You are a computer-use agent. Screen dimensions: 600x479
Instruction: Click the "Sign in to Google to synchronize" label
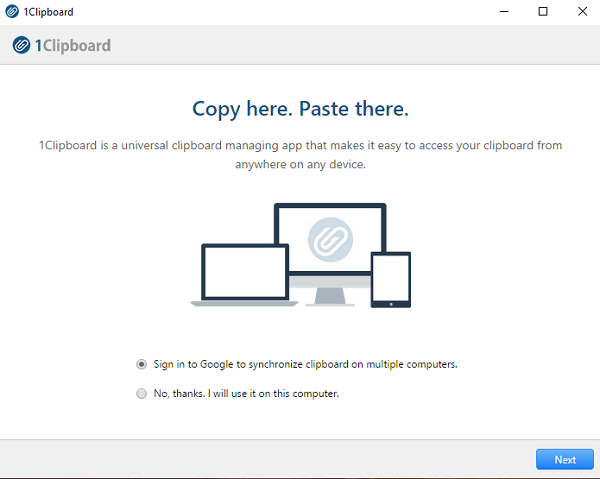(x=305, y=364)
